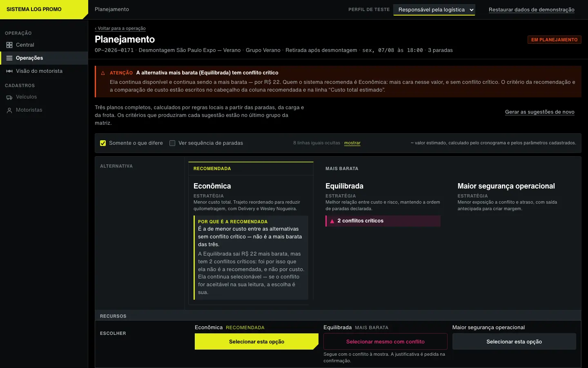Click the POR QUE É A RECOMENDADA label
The image size is (588, 368).
click(x=233, y=222)
